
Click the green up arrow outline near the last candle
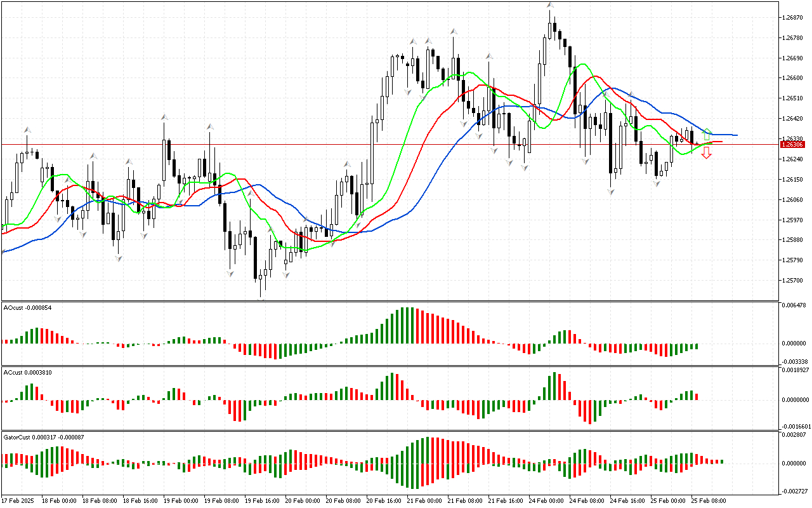point(707,135)
